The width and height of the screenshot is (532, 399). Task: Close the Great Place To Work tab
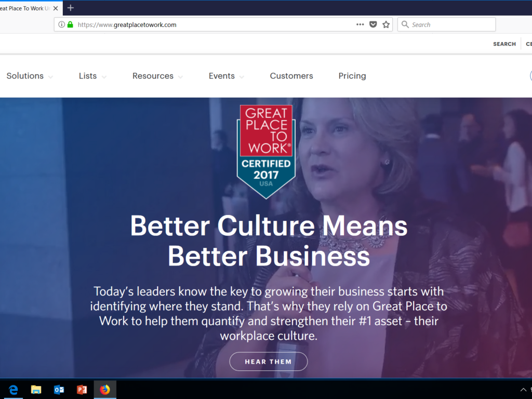point(56,8)
